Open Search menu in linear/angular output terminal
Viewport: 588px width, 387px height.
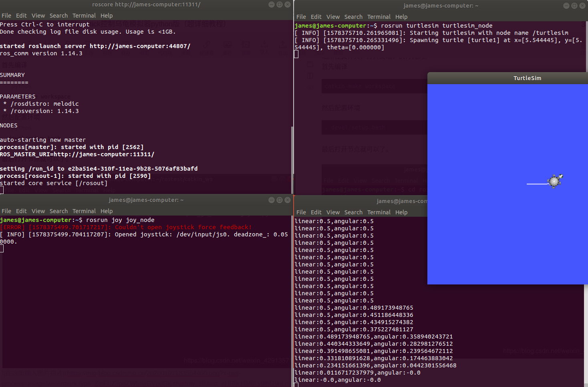pyautogui.click(x=353, y=212)
